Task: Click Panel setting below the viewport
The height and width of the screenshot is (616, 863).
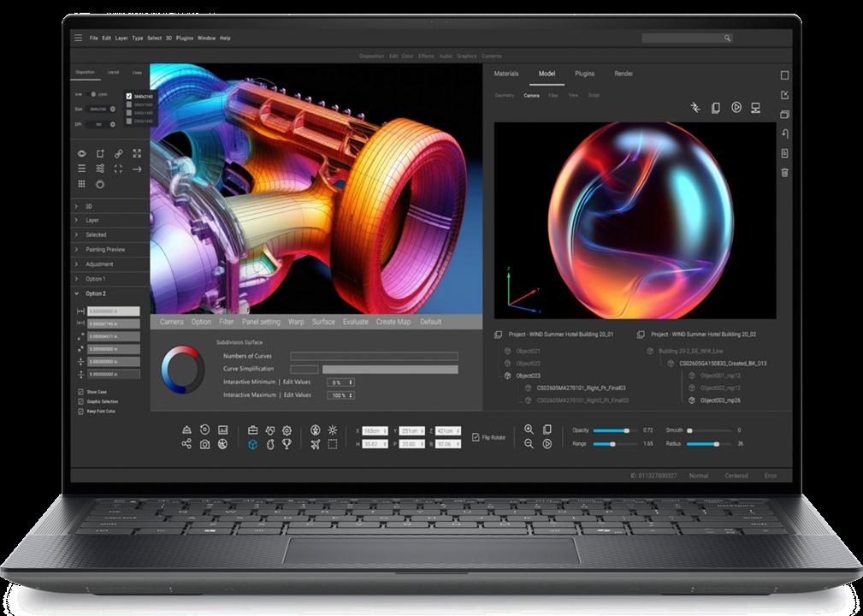Action: [x=261, y=322]
